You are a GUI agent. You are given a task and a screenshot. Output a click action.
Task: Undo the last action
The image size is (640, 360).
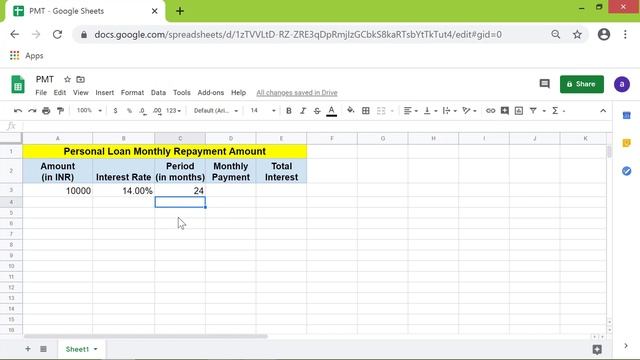(18, 111)
